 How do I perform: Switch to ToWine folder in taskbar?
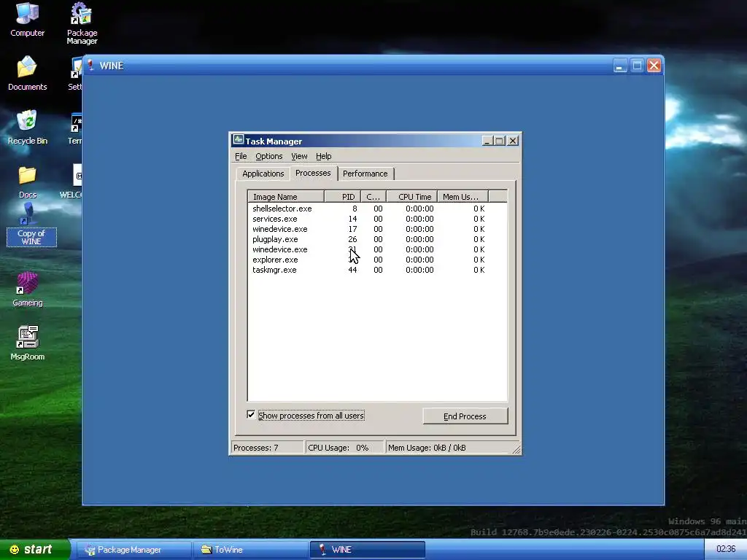click(249, 550)
